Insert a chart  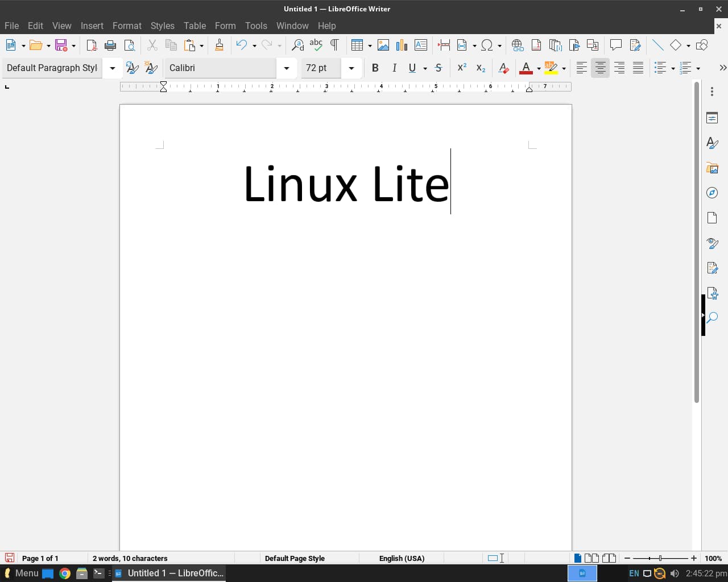402,45
